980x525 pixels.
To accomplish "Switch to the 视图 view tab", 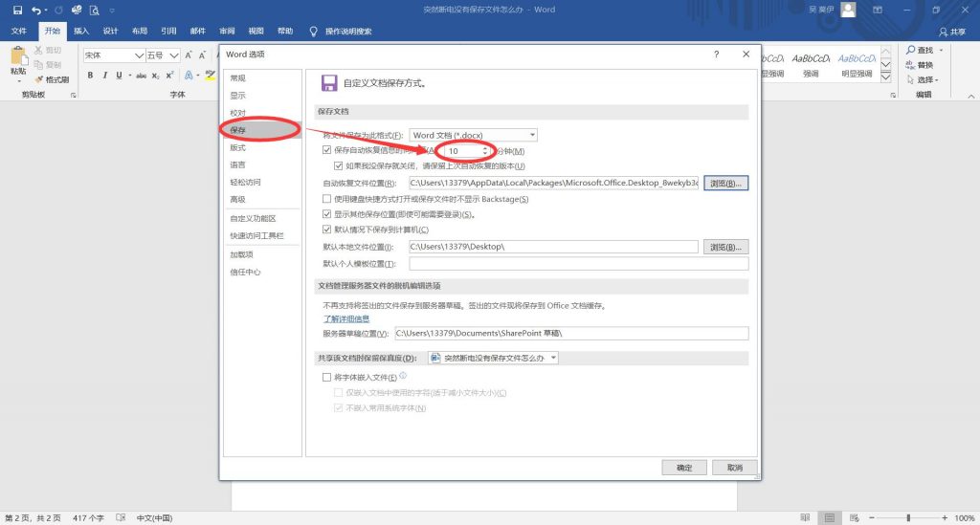I will click(256, 32).
